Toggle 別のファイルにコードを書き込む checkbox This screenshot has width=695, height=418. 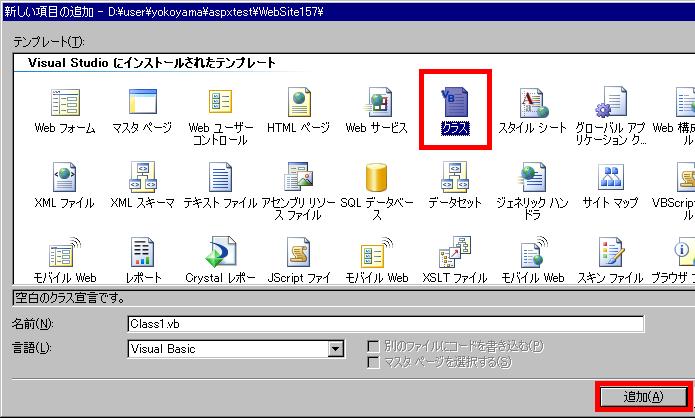pyautogui.click(x=374, y=346)
